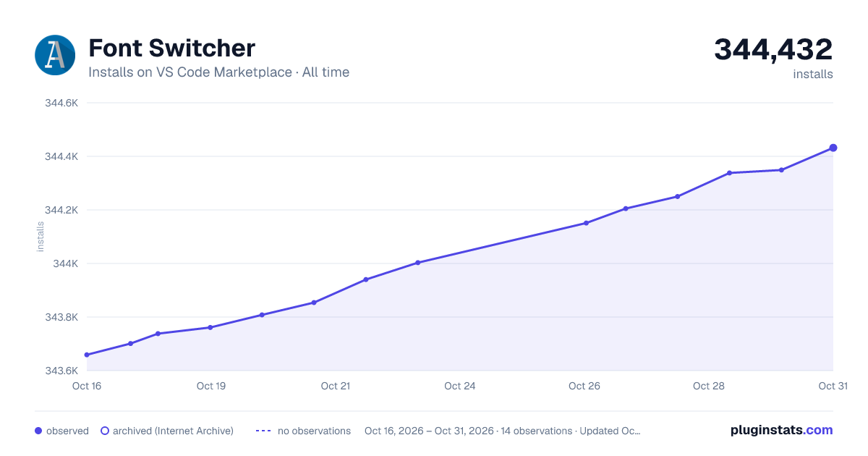Screen dimensions: 868x456
Task: Click the date range and observations text
Action: point(503,431)
